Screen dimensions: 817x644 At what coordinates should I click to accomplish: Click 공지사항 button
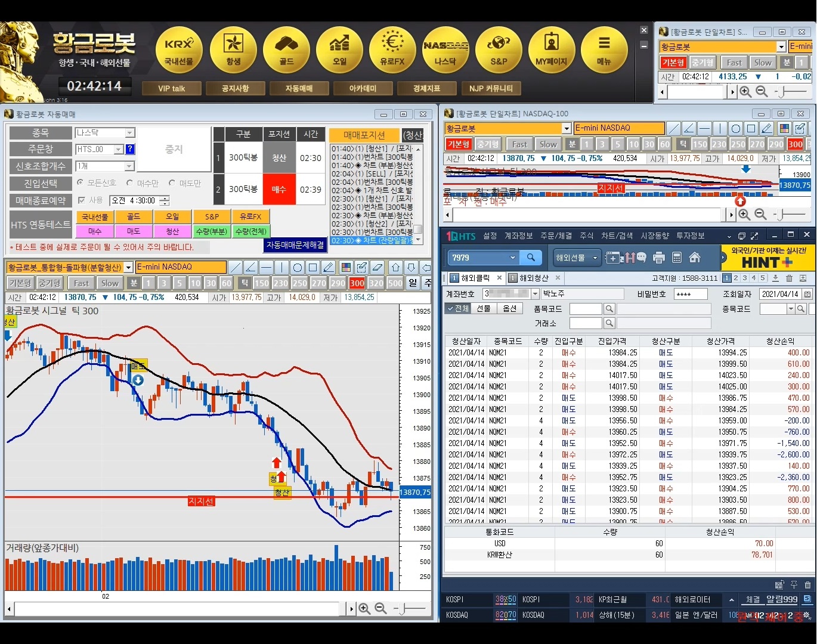pyautogui.click(x=235, y=88)
